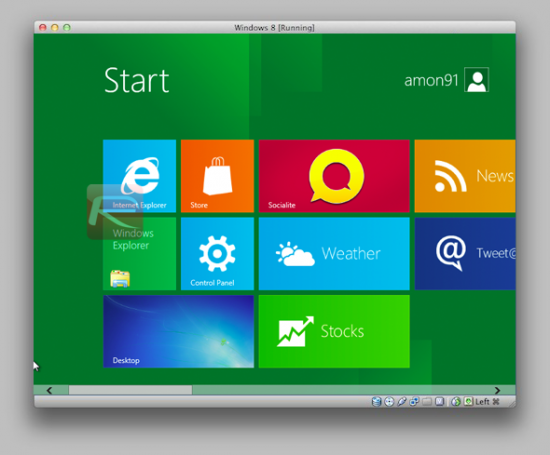Open the Store tile
This screenshot has width=550, height=455.
point(217,176)
